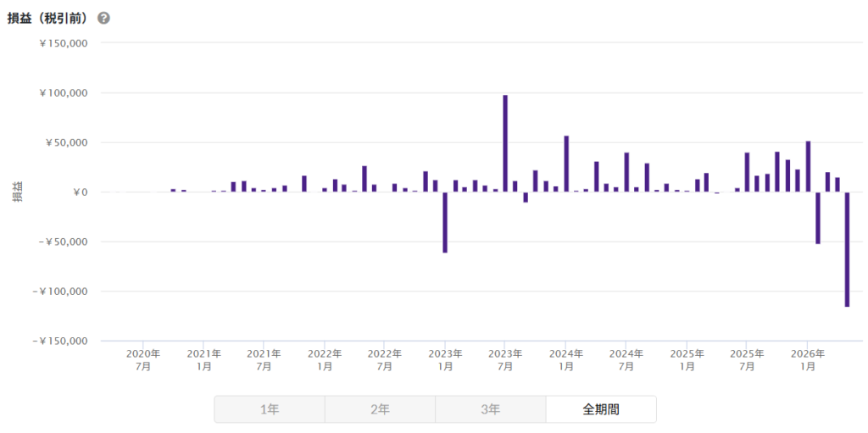
Task: Click the bar at 2024年 1月 above ¥50,000
Action: (x=565, y=164)
